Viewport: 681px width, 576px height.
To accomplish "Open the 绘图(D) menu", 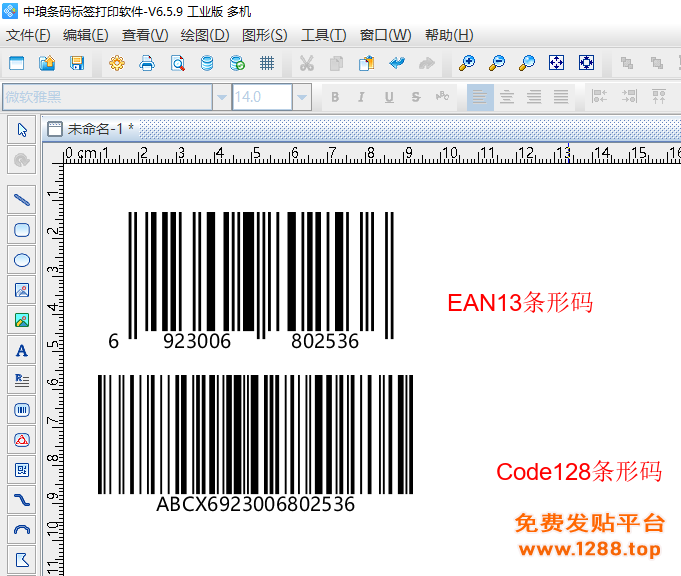I will coord(205,35).
